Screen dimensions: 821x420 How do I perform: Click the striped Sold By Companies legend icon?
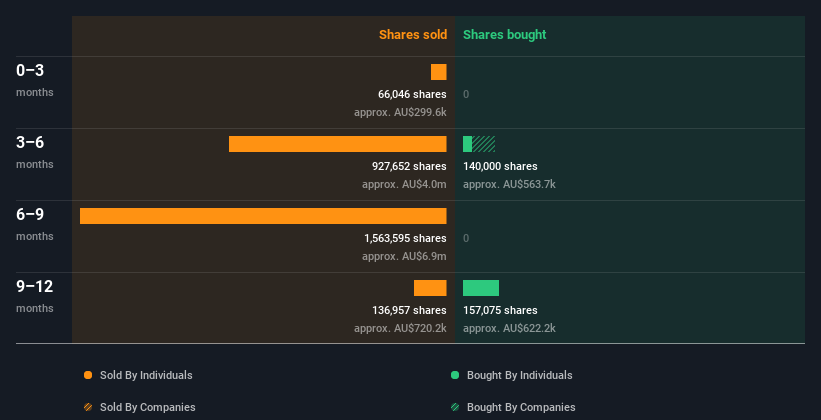pos(88,407)
